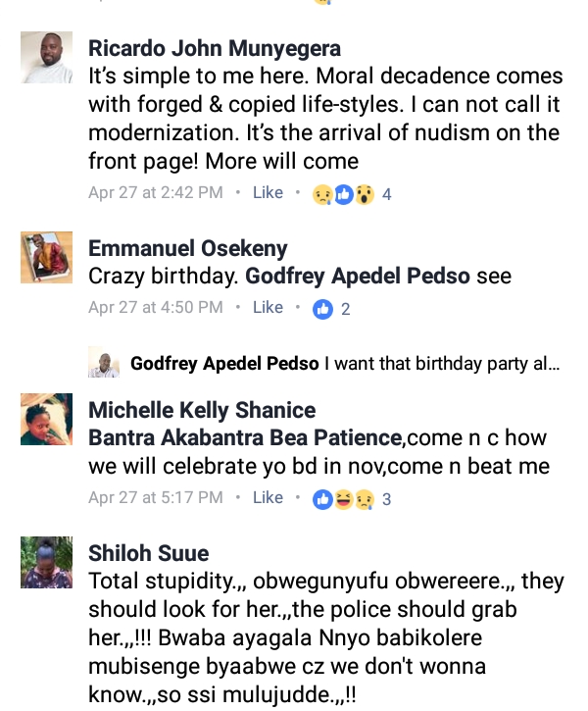Image resolution: width=588 pixels, height=711 pixels.
Task: Open Ricardo John Munyegera's profile picture
Action: click(x=47, y=58)
